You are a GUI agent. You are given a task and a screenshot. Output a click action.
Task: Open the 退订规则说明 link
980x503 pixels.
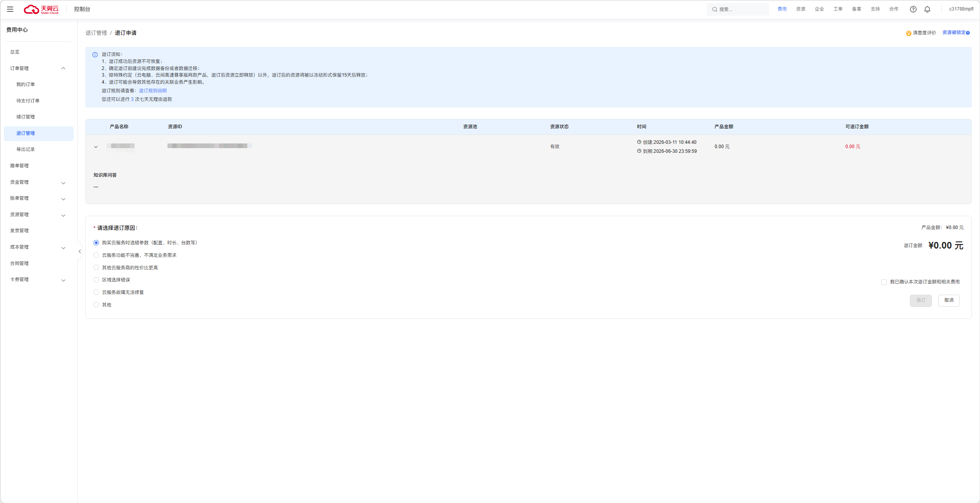(153, 91)
